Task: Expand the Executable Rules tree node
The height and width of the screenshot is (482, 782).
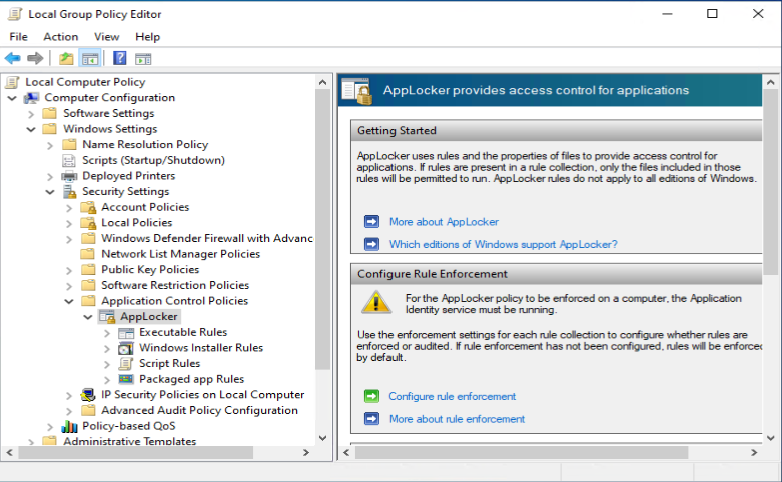Action: tap(107, 332)
